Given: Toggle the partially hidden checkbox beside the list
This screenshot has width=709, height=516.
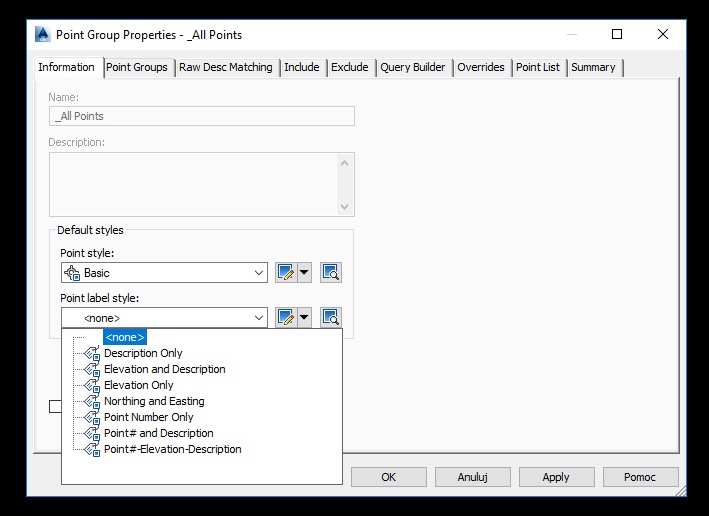Looking at the screenshot, I should pyautogui.click(x=55, y=407).
